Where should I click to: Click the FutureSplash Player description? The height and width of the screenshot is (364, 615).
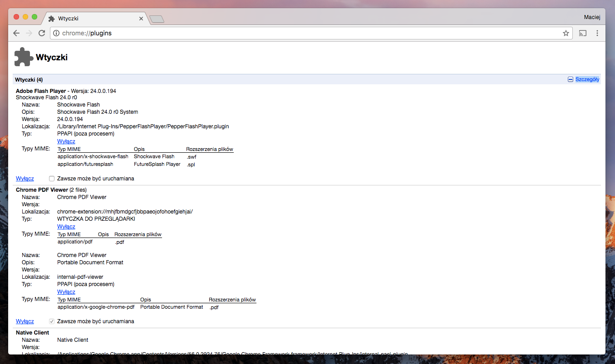[x=157, y=164]
